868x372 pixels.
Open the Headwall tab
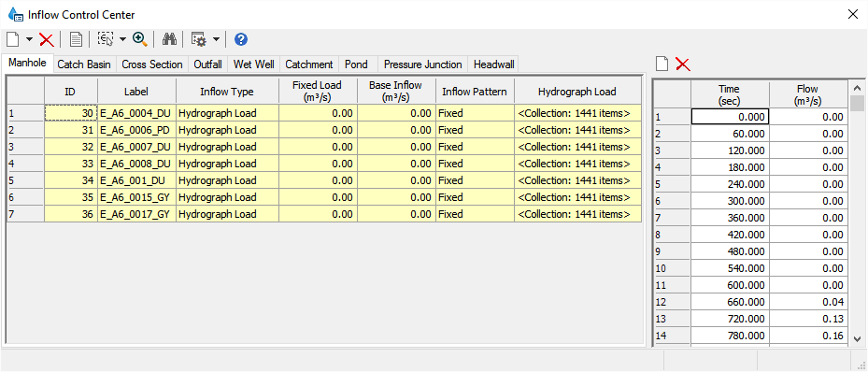493,64
